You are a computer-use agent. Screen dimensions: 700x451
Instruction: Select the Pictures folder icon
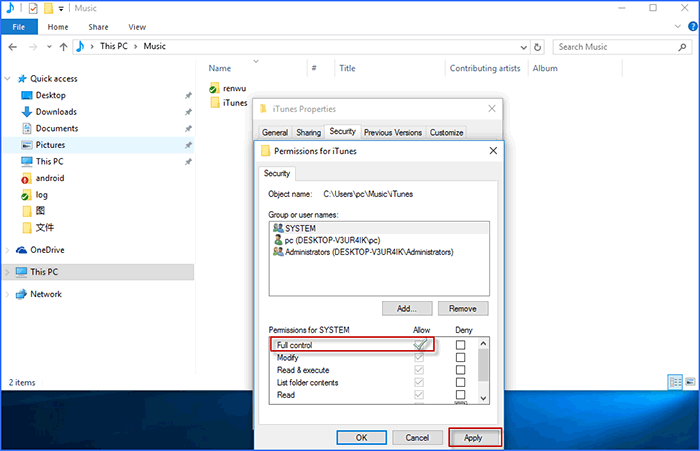27,145
